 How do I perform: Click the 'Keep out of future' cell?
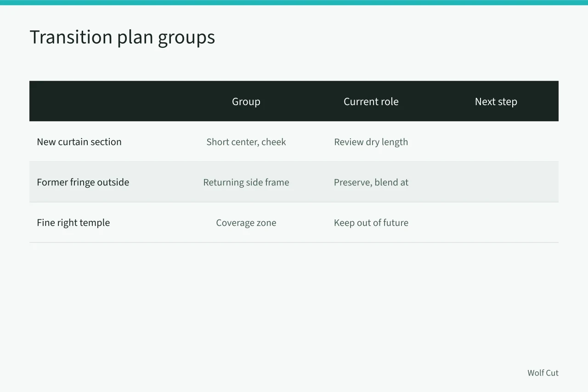pos(371,223)
